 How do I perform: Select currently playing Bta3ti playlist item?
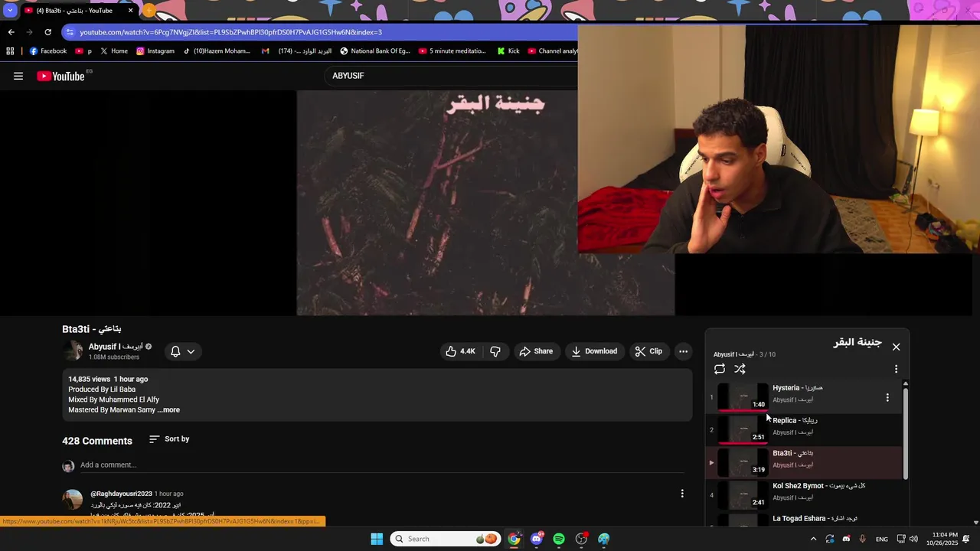pyautogui.click(x=804, y=462)
